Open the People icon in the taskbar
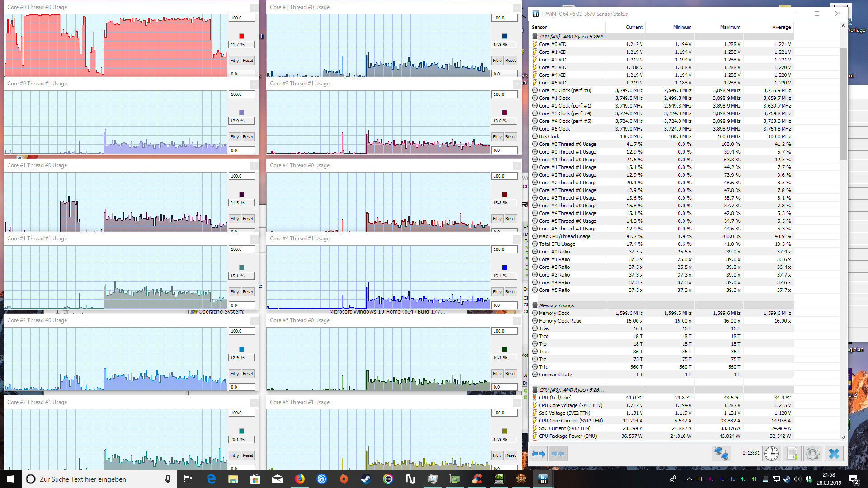Screen dimensions: 868x488 673,479
